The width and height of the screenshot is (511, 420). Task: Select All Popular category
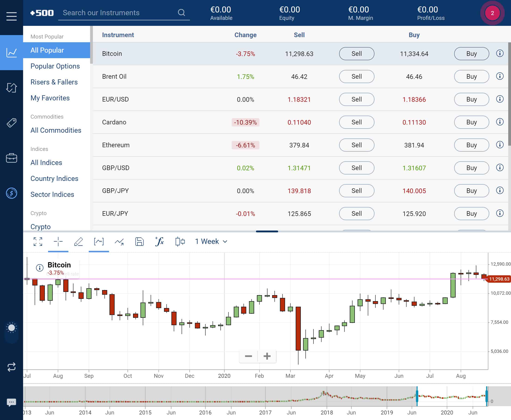56,50
